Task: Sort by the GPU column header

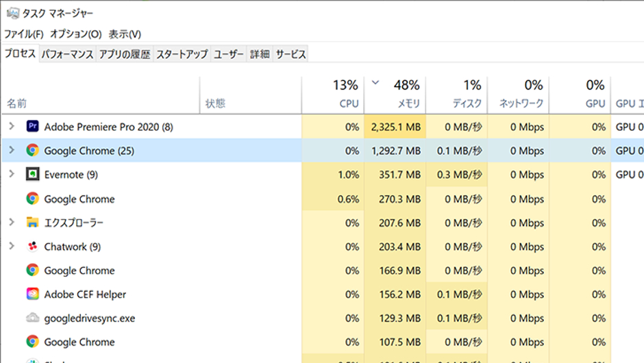Action: [580, 95]
